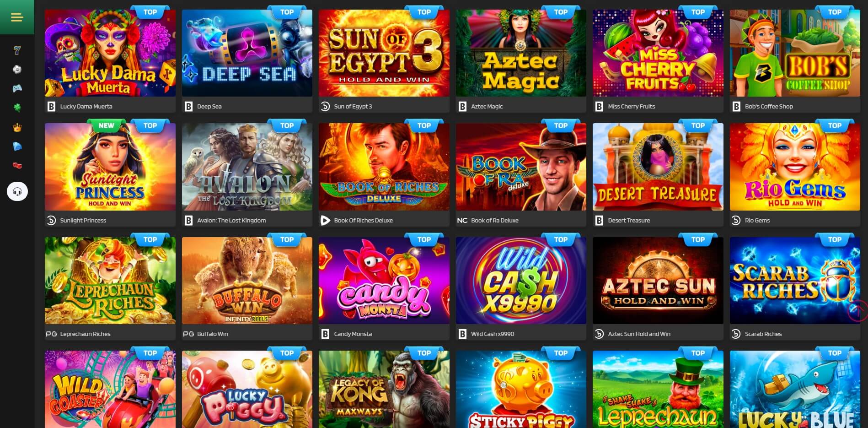Click NEW badge on Sunlight Princess
Image resolution: width=868 pixels, height=428 pixels.
[106, 126]
